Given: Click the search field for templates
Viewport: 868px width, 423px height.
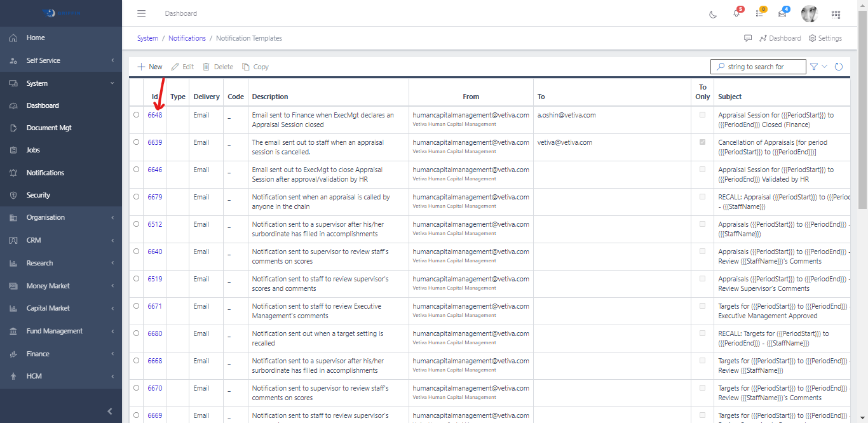Looking at the screenshot, I should tap(758, 66).
